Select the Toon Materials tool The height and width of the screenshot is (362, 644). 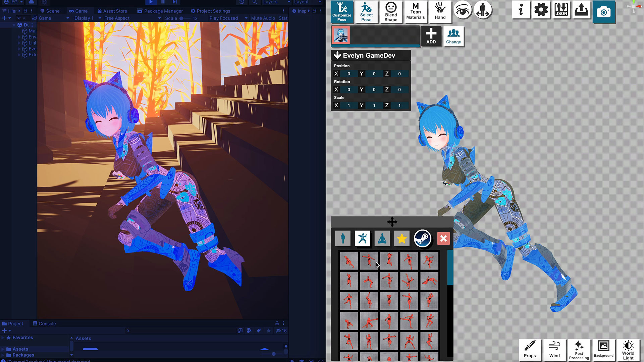coord(416,12)
